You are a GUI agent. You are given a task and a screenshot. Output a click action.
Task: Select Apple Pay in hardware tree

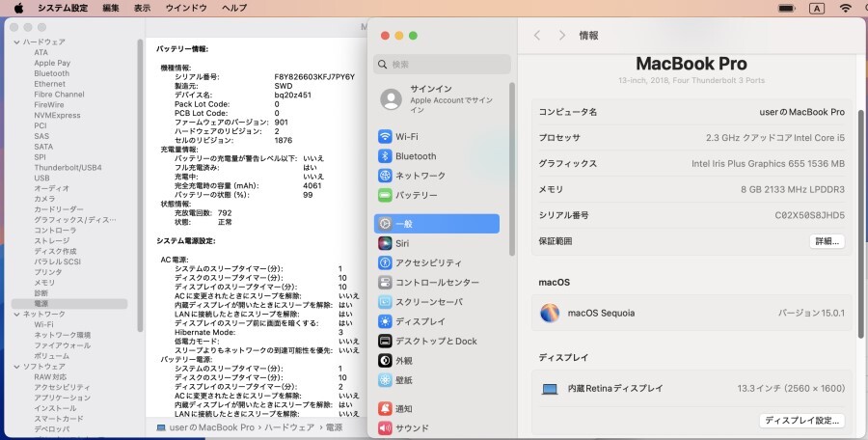pos(52,63)
